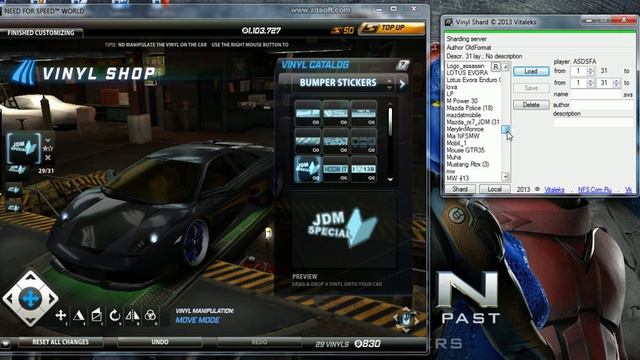
Task: Select the Mirror flip tool icon
Action: 132,315
